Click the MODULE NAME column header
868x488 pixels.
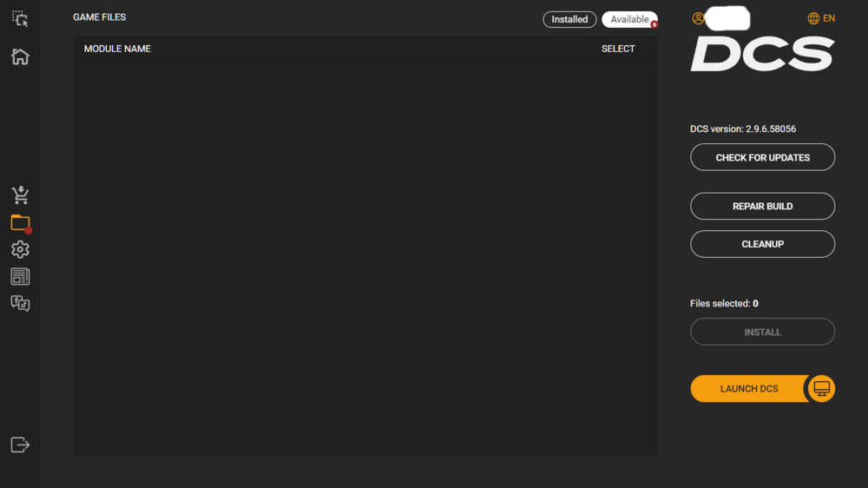[x=117, y=49]
